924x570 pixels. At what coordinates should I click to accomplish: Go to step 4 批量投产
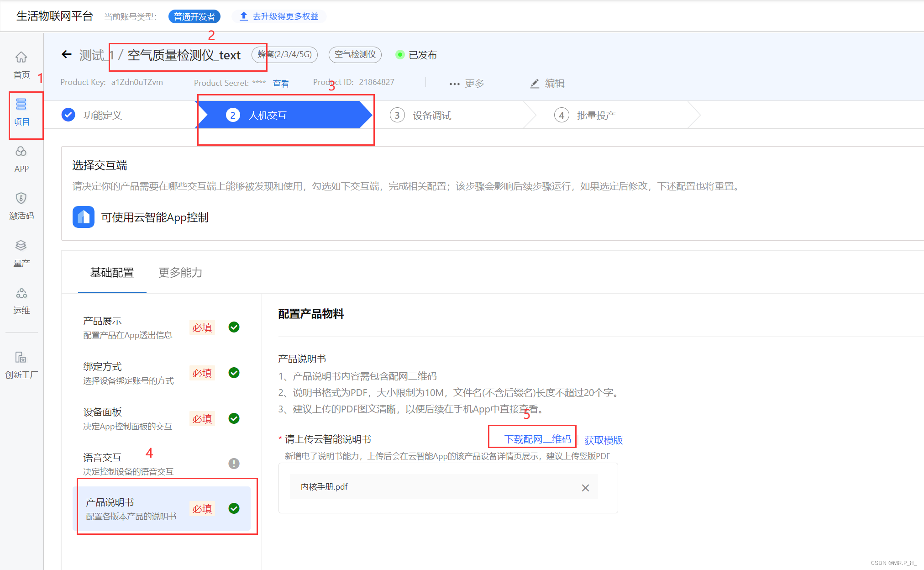pyautogui.click(x=596, y=116)
